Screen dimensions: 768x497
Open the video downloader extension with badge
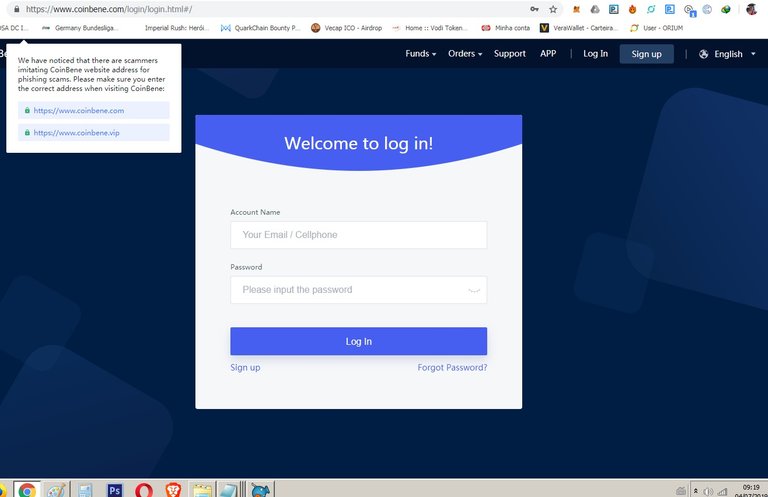690,10
